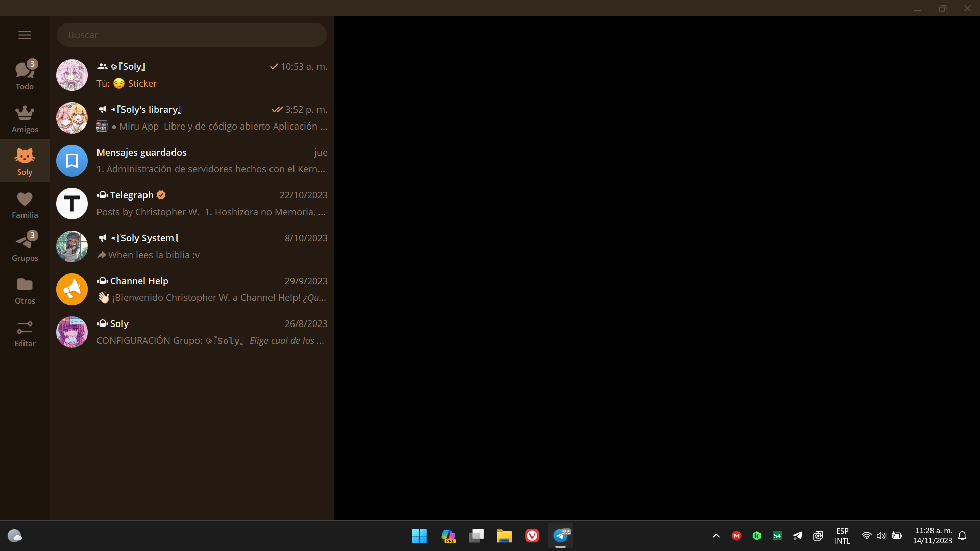Switch to the Todo chats folder
This screenshot has width=980, height=551.
[24, 74]
